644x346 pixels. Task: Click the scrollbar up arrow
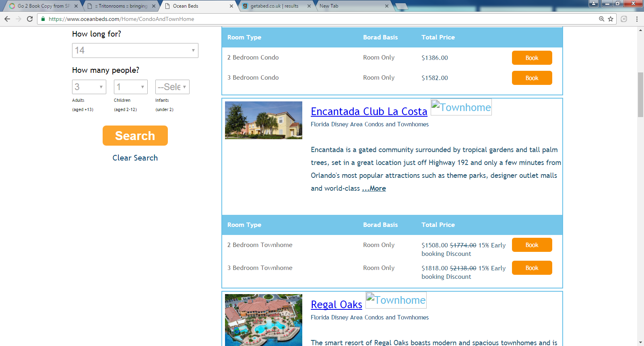tap(640, 30)
